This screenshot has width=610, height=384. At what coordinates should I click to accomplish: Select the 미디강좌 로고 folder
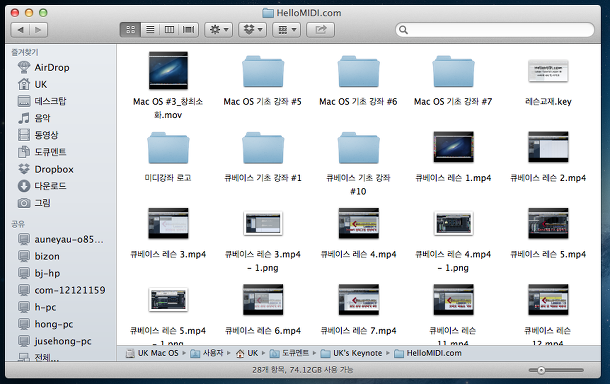pos(168,148)
